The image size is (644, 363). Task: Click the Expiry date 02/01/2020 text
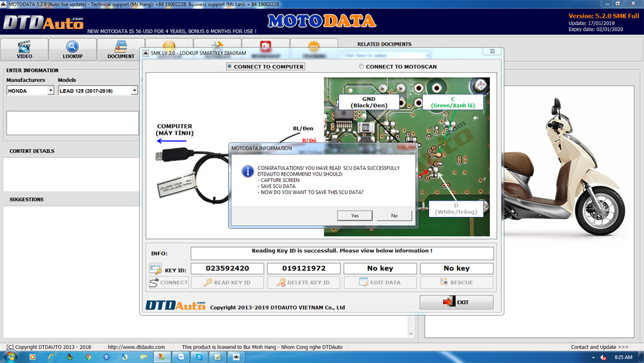[595, 29]
